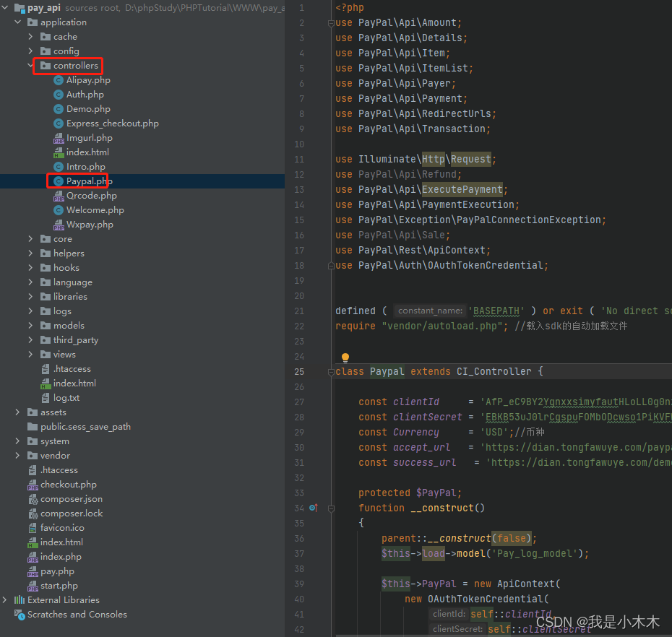672x637 pixels.
Task: Click the External Libraries icon
Action: pyautogui.click(x=20, y=599)
